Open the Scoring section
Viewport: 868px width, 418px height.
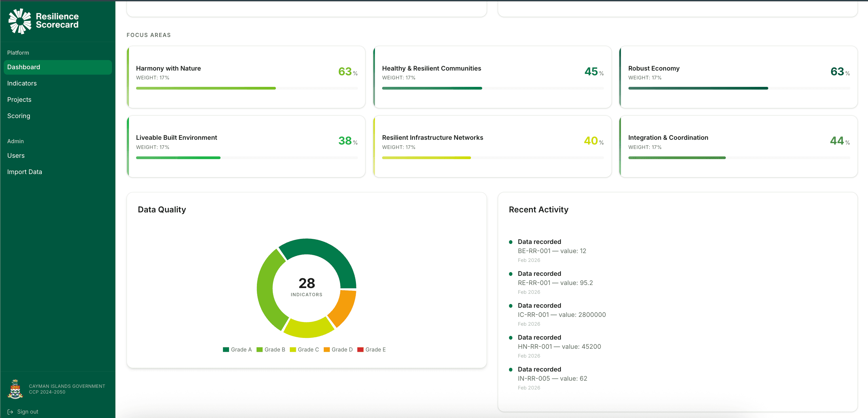[x=19, y=116]
